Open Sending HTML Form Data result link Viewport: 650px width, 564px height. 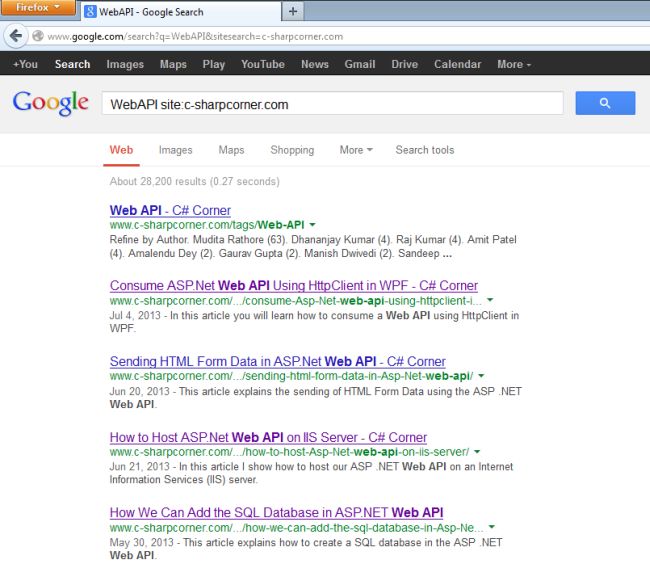pyautogui.click(x=277, y=361)
